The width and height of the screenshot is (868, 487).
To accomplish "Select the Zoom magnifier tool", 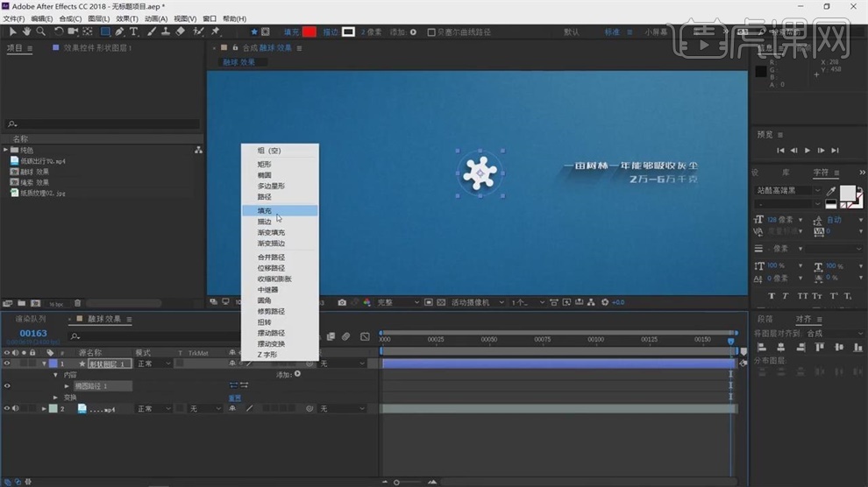I will 40,32.
